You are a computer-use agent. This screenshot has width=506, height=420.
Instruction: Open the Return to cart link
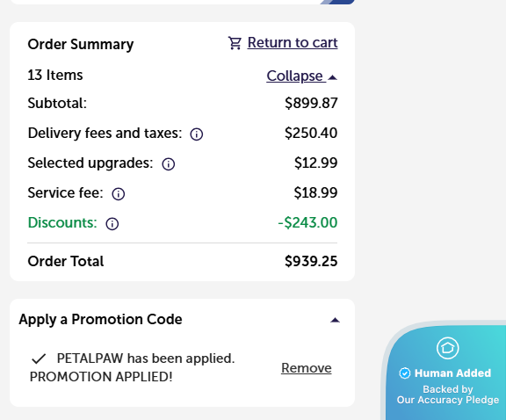(x=293, y=42)
